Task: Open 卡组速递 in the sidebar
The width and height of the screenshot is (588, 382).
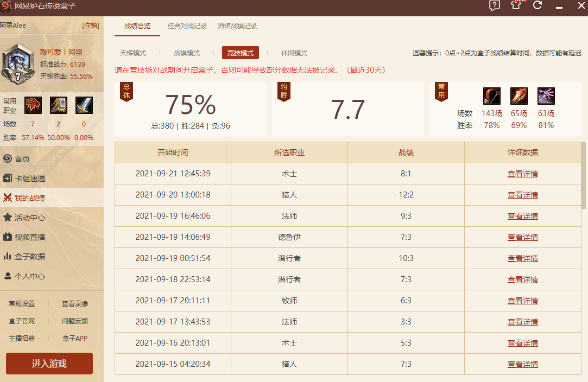Action: pyautogui.click(x=52, y=179)
